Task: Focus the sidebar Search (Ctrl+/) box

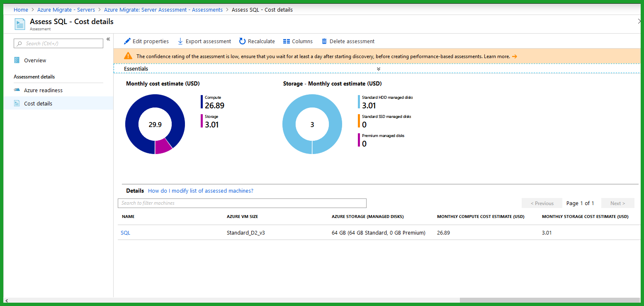Action: tap(58, 43)
